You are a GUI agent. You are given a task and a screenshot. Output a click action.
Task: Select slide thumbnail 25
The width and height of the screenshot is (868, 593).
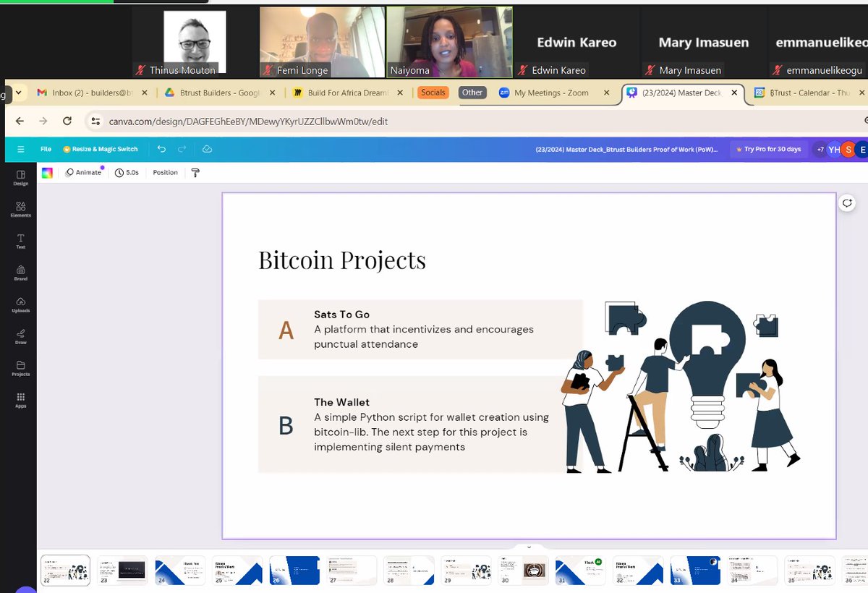click(237, 570)
